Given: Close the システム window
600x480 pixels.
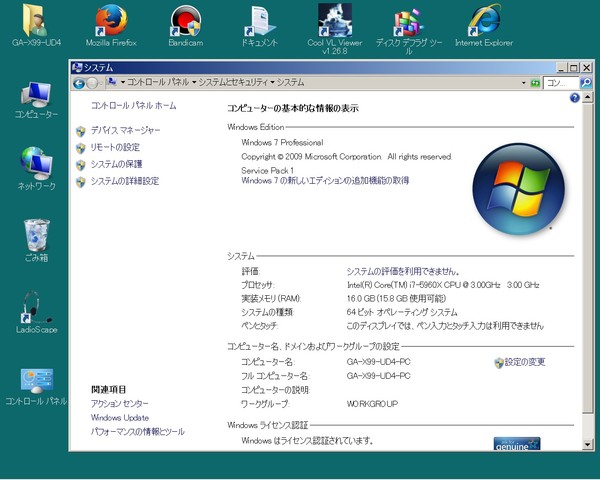Looking at the screenshot, I should pos(586,68).
